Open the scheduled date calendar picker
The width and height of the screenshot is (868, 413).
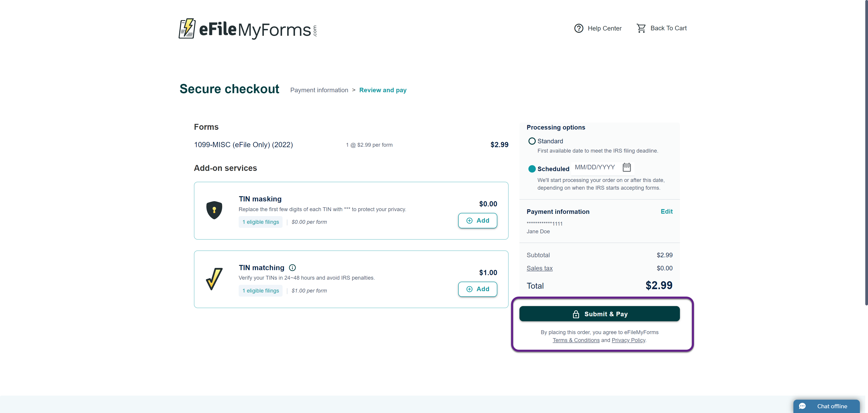pyautogui.click(x=626, y=168)
